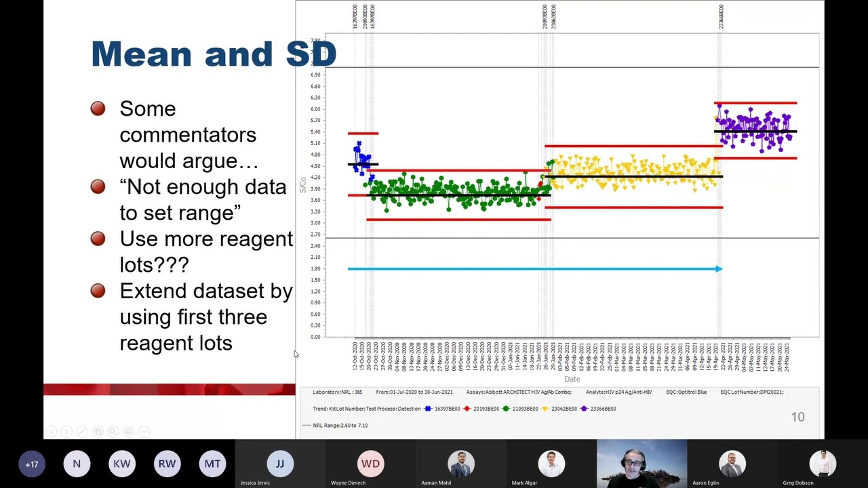This screenshot has width=868, height=488.
Task: Click the top lot label 23366BE00
Action: tap(722, 15)
